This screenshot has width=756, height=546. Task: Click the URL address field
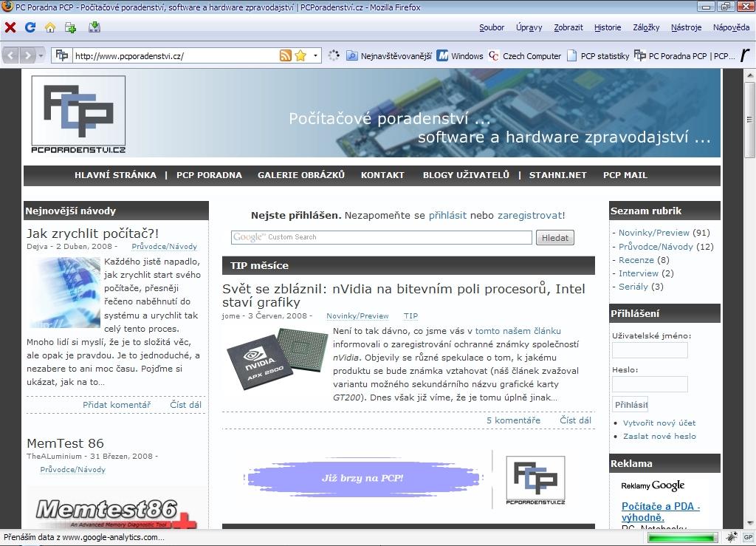click(x=176, y=56)
